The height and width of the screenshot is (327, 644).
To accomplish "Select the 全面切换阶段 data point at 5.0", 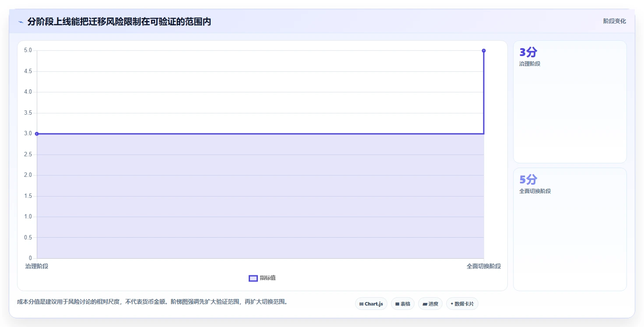I will point(484,51).
